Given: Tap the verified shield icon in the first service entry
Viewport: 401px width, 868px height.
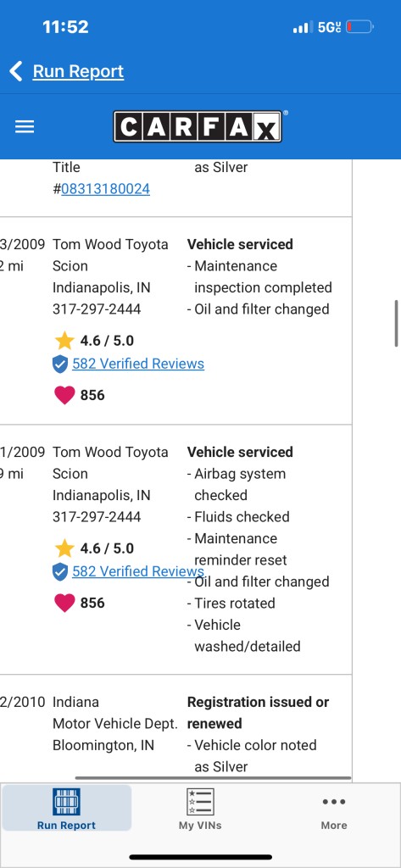Looking at the screenshot, I should [60, 364].
